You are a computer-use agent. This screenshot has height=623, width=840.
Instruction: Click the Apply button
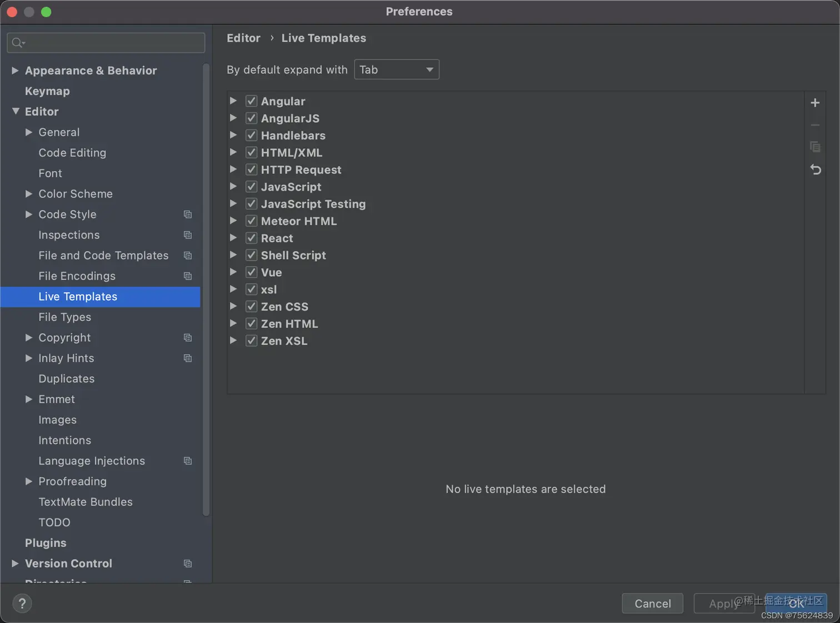click(x=724, y=604)
